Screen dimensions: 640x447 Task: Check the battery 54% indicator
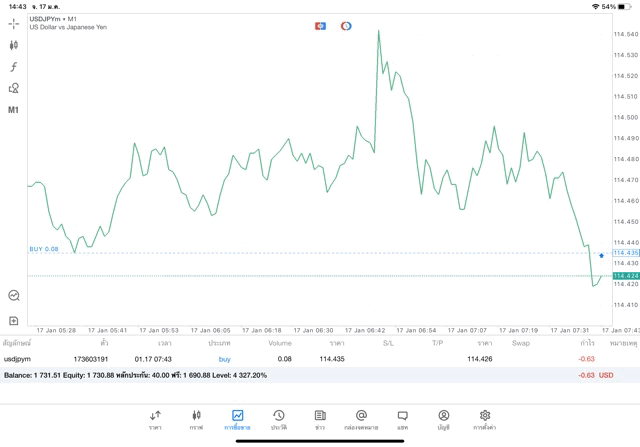616,7
